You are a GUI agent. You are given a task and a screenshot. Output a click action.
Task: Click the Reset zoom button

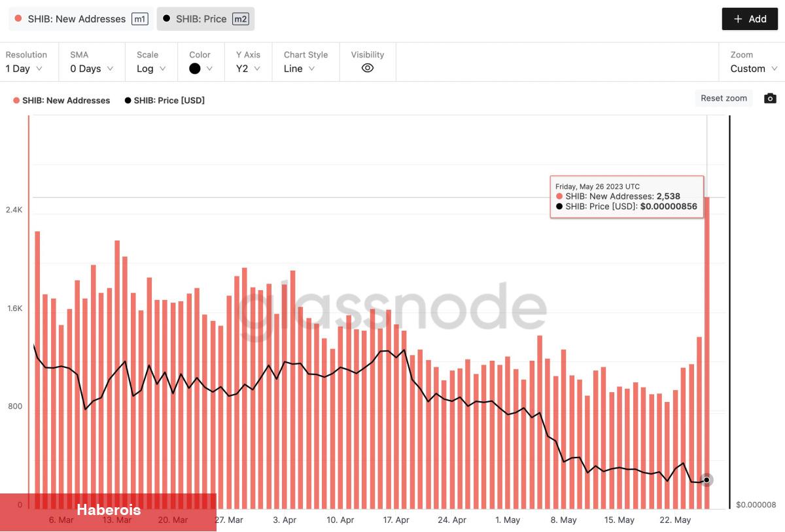click(x=724, y=98)
